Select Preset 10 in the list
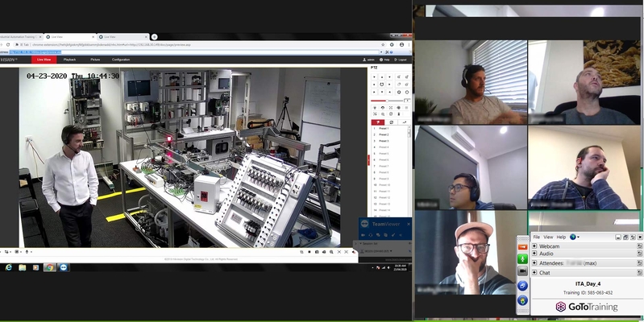Screen dimensions: 644x322 point(389,185)
